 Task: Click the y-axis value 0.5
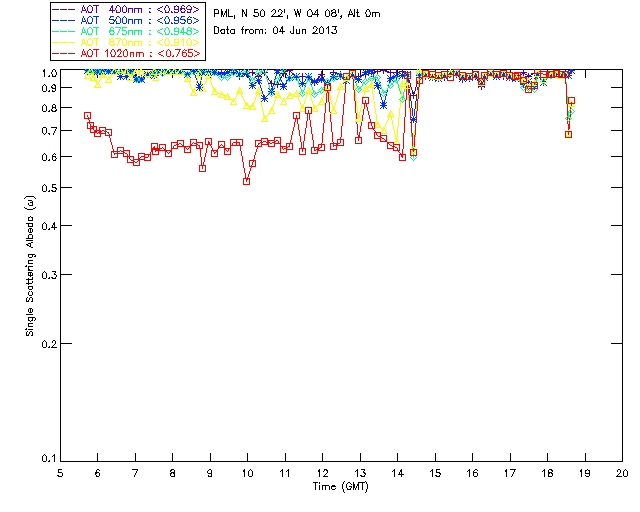click(x=49, y=188)
